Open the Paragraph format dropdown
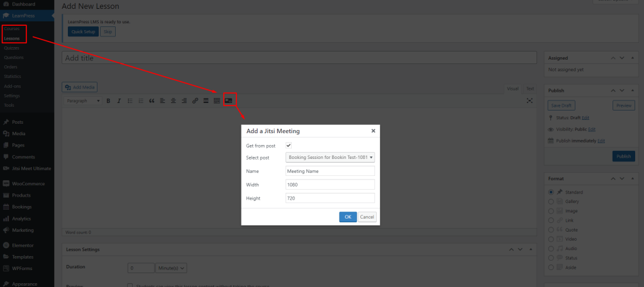Screen dimensions: 644x287 point(84,101)
